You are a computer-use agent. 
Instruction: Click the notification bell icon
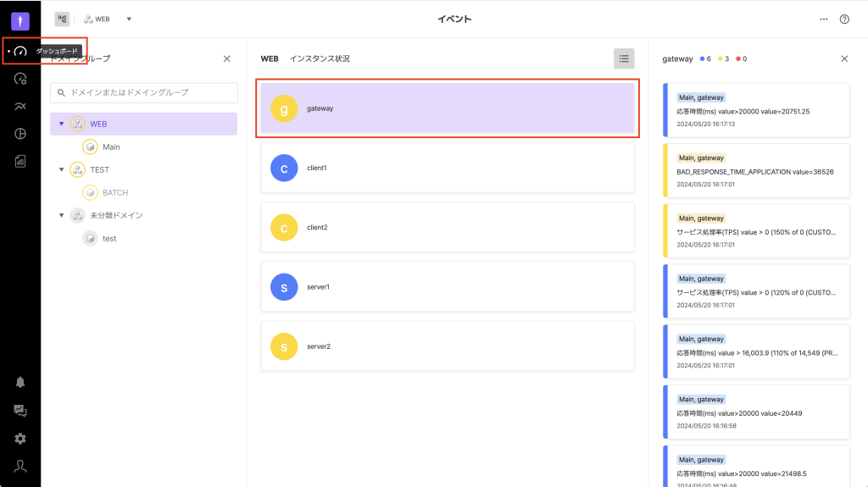[20, 382]
